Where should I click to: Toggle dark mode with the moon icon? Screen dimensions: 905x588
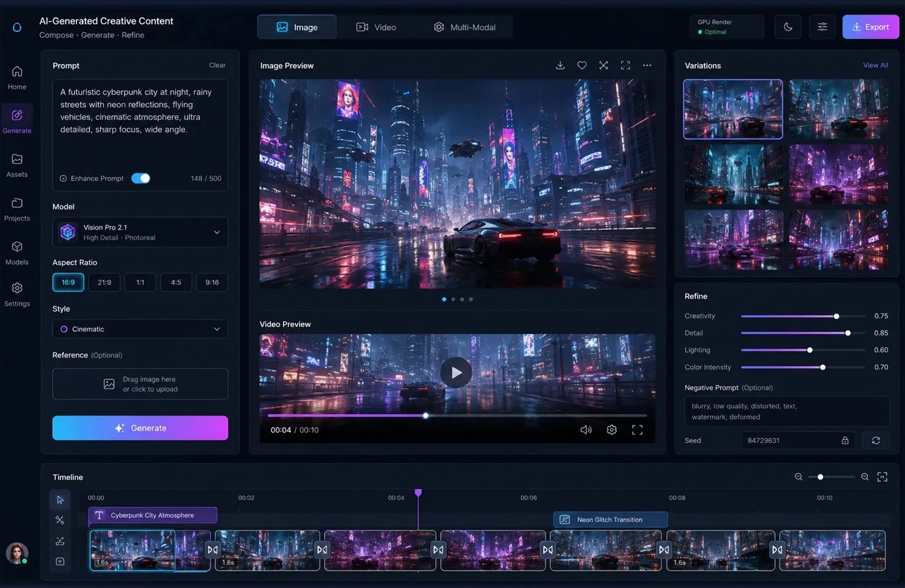788,27
